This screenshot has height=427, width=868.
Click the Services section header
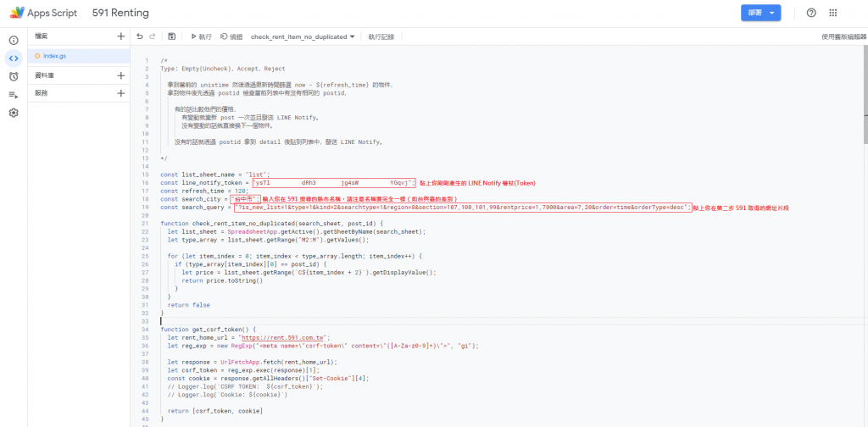click(41, 93)
